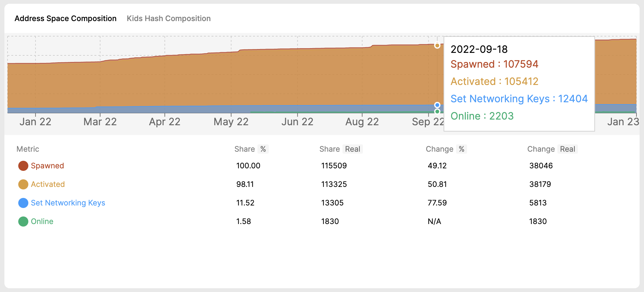Select the Spawned metric label
Screen dimensions: 644x292
point(48,166)
